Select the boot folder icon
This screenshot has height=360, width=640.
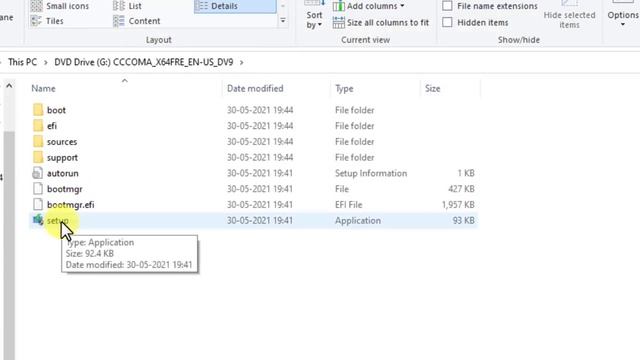[38, 110]
